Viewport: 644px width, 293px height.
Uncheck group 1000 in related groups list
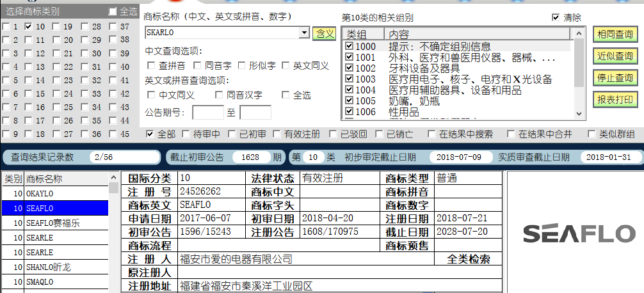pos(349,46)
